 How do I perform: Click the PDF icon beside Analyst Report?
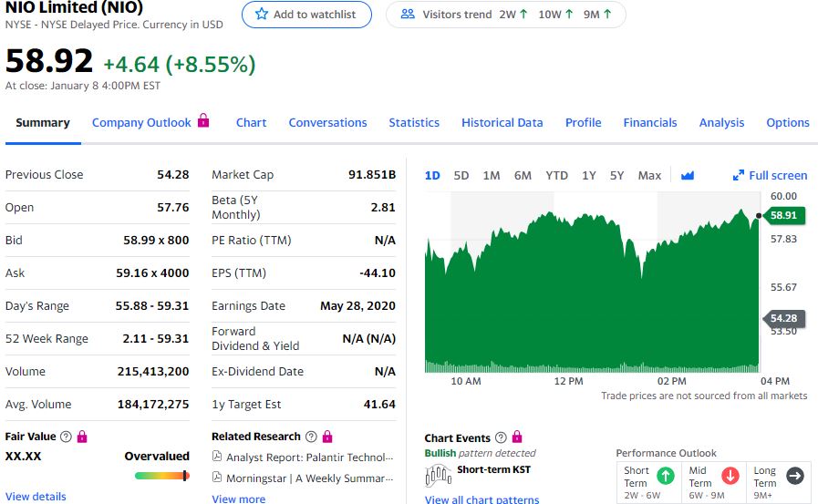point(217,457)
